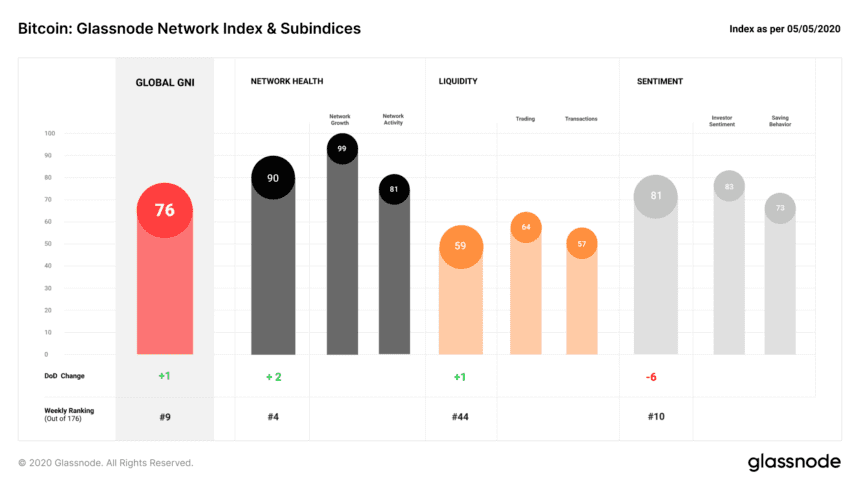Click the red Global GNI 76 circle
Image resolution: width=860 pixels, height=484 pixels.
pyautogui.click(x=165, y=210)
